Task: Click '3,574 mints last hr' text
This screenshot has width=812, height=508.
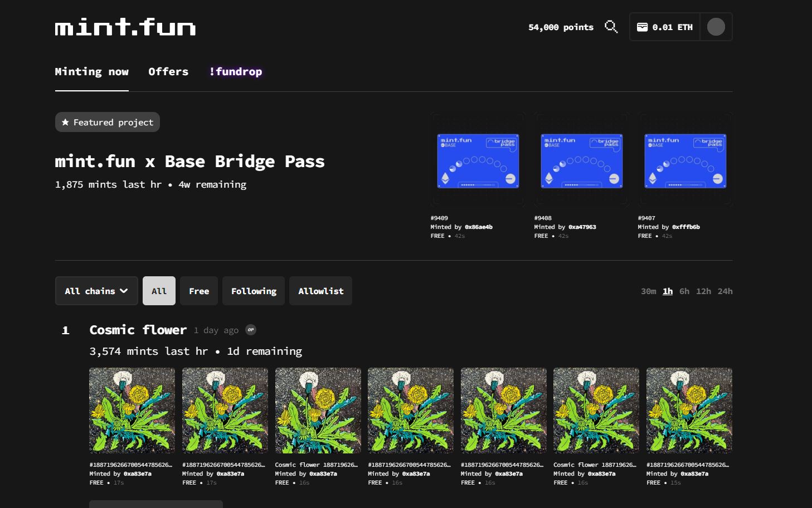Action: point(149,351)
